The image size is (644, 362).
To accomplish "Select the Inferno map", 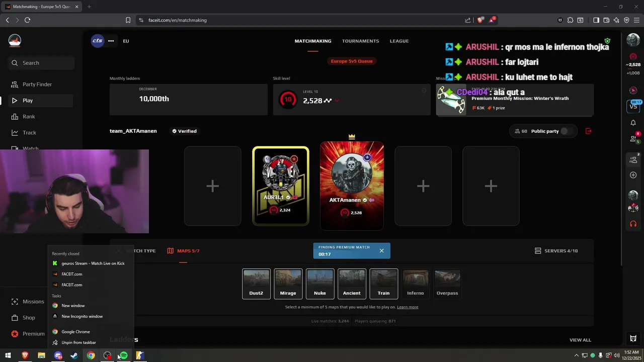I will coord(416,284).
